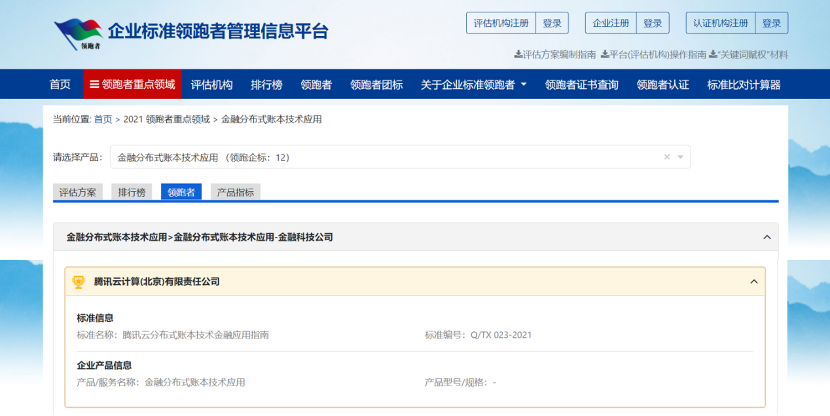The height and width of the screenshot is (416, 830).
Task: Click the 领跑者 flag logo
Action: (78, 33)
